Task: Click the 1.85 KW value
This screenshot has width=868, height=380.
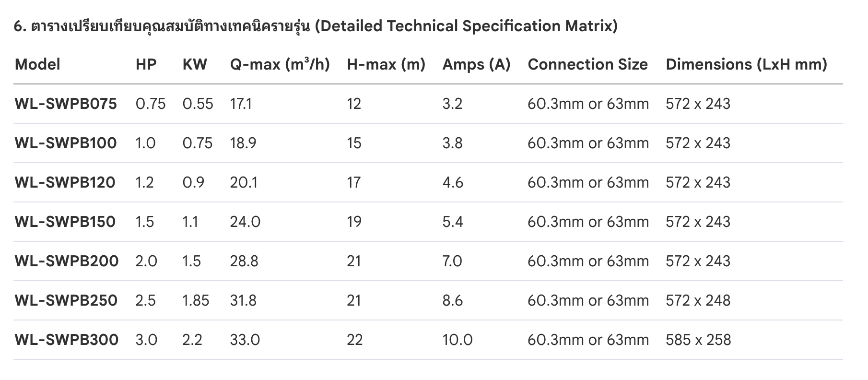Action: (x=196, y=300)
